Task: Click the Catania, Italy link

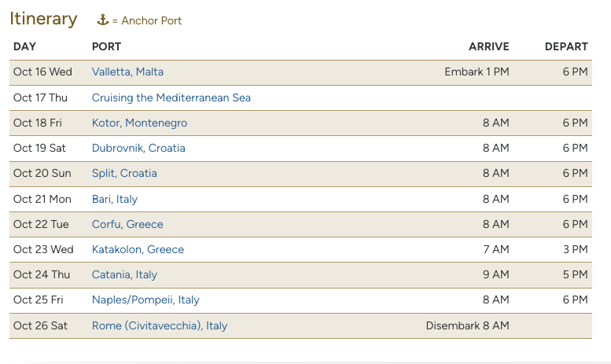Action: point(124,274)
